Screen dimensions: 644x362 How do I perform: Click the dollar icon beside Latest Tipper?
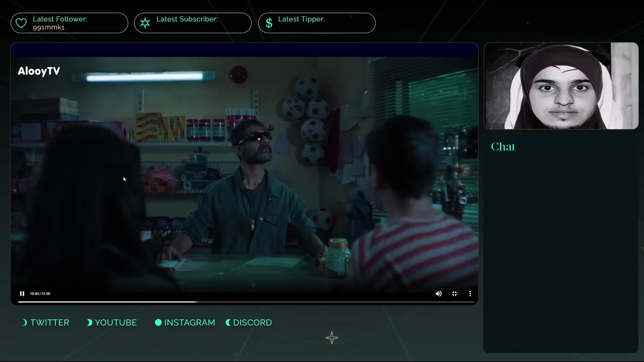point(269,23)
